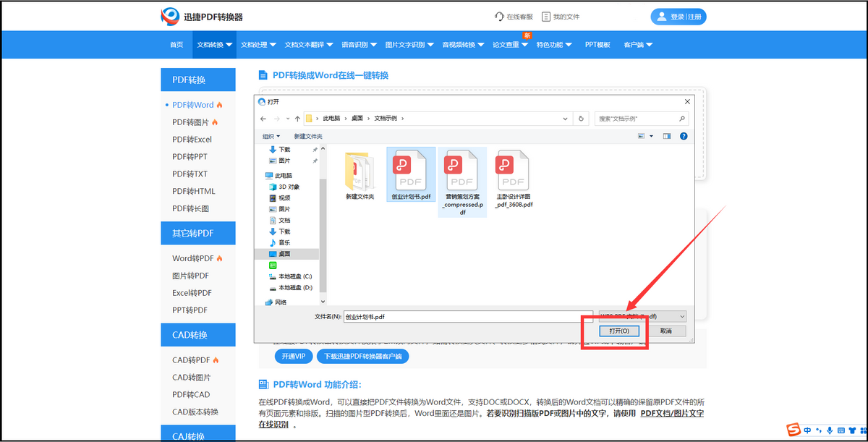Click 新建文件夹 in dialog toolbar
Screen dimensions: 868x442
tap(308, 136)
